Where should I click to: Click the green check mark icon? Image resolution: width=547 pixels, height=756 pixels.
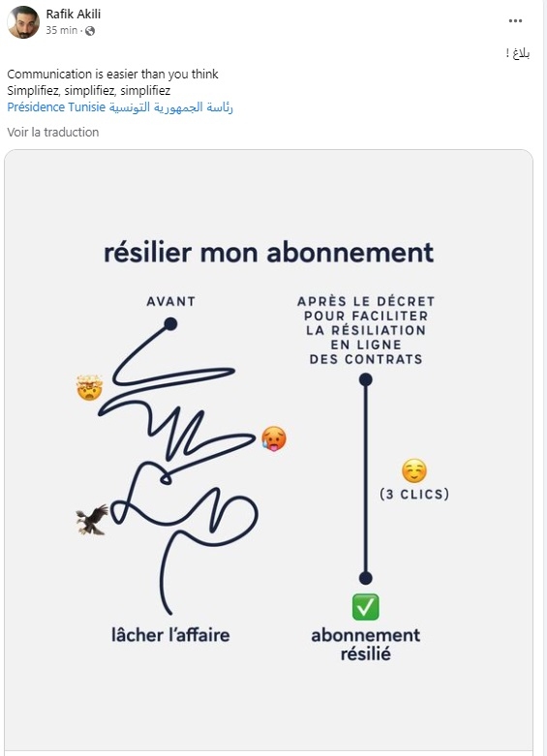(366, 607)
